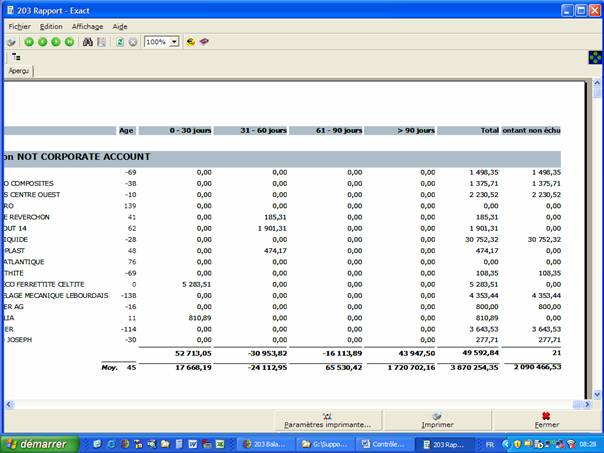The width and height of the screenshot is (604, 453).
Task: Click the refresh report icon
Action: coord(120,42)
